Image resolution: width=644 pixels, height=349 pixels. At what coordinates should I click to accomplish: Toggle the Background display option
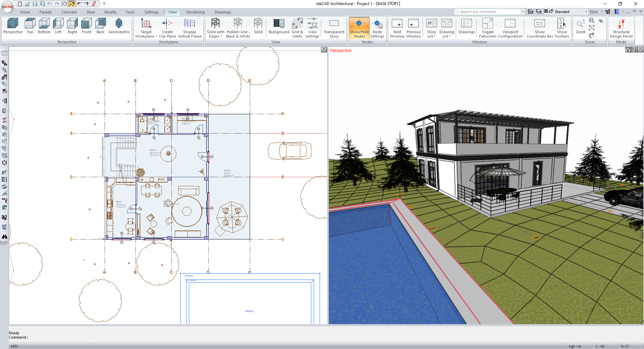279,26
